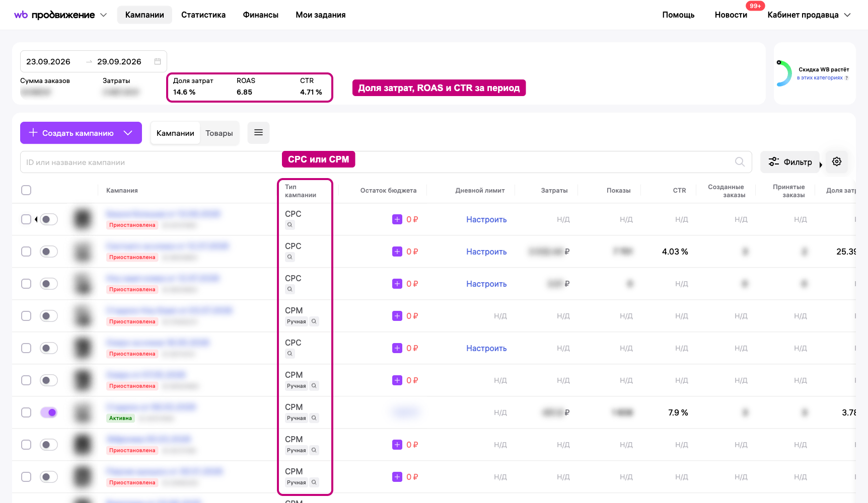Click the start date 23.09.2026

[48, 61]
